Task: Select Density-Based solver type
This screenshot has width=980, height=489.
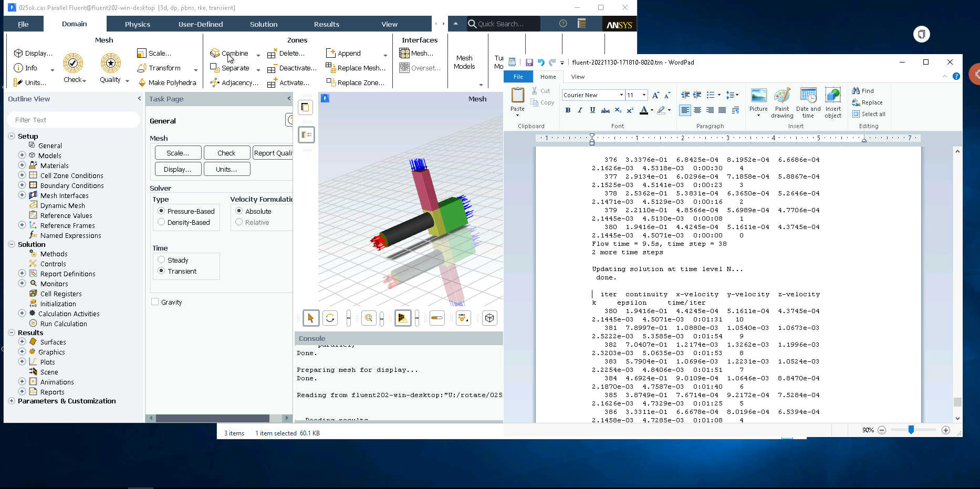Action: click(161, 222)
